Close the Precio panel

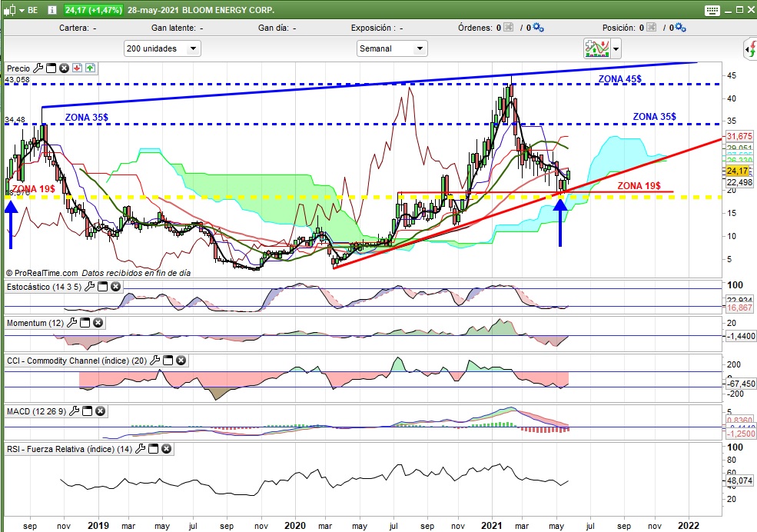pos(64,68)
